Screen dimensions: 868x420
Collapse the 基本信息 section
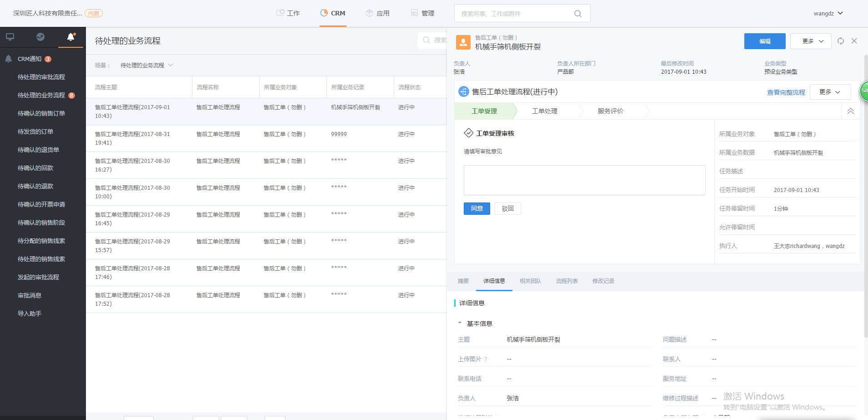click(x=460, y=323)
